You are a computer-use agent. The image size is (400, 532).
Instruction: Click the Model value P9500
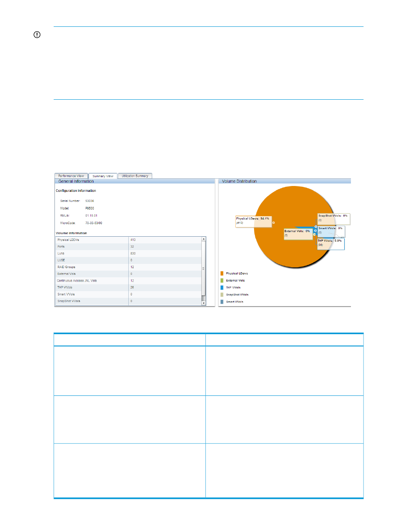coord(90,208)
